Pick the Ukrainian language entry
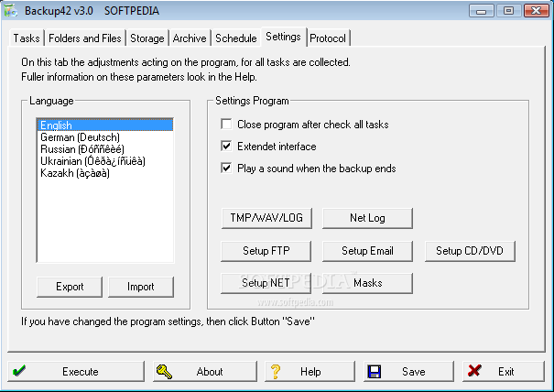Image resolution: width=554 pixels, height=392 pixels. tap(105, 161)
